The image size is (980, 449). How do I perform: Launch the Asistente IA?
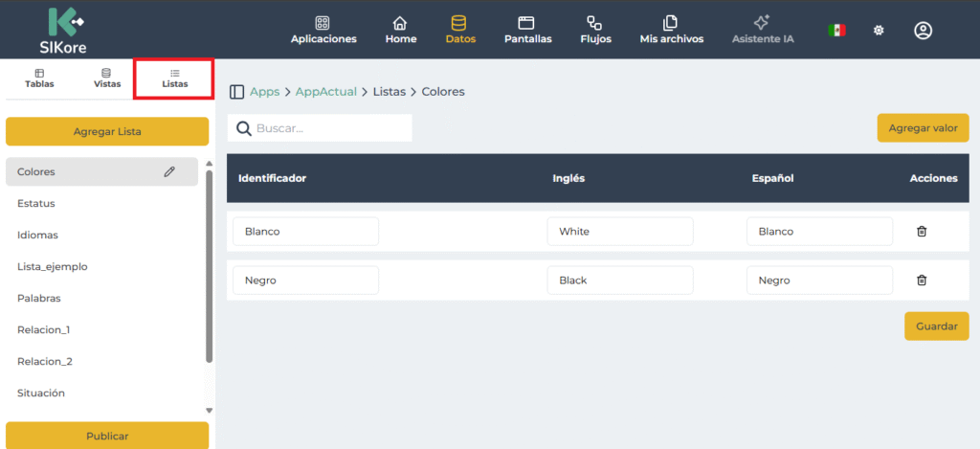point(762,30)
